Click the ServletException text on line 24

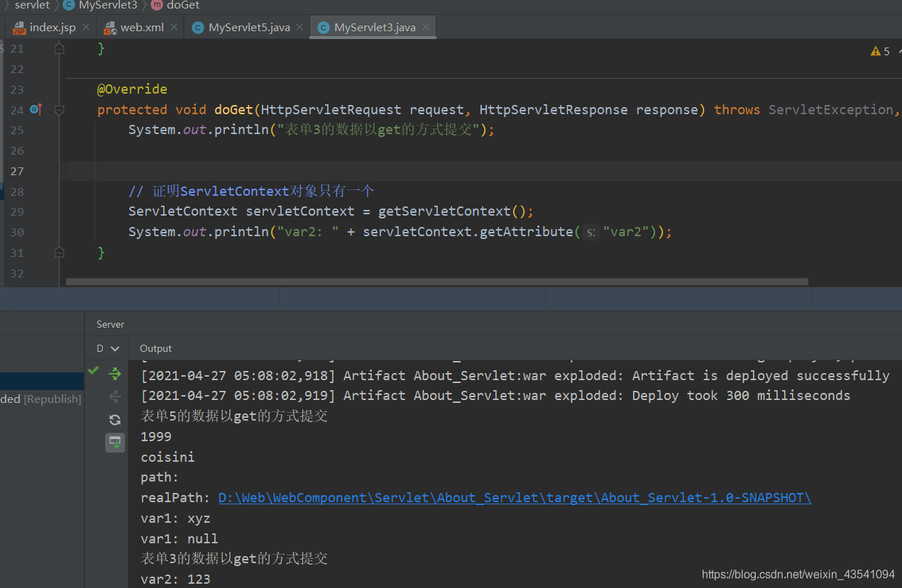pyautogui.click(x=831, y=110)
